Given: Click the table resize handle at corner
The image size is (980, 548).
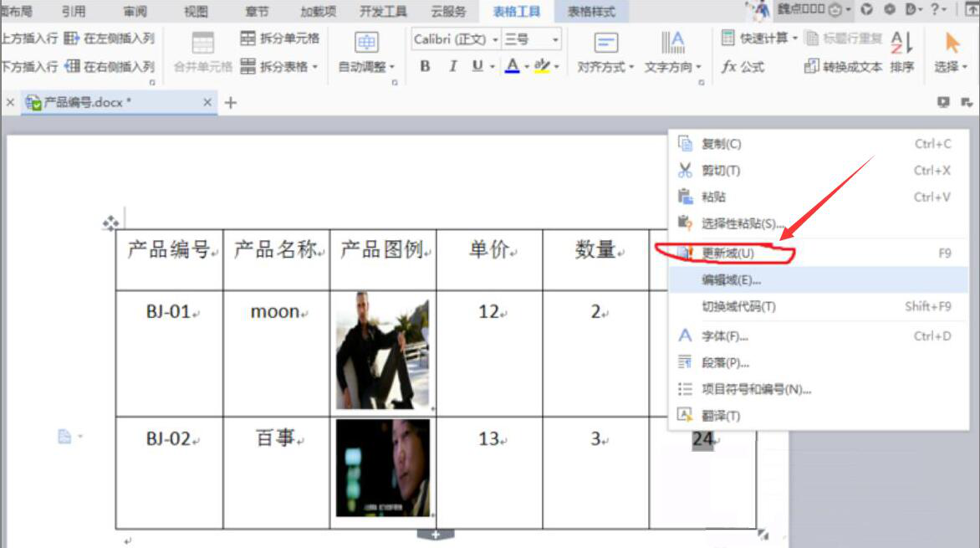Looking at the screenshot, I should coord(763,535).
